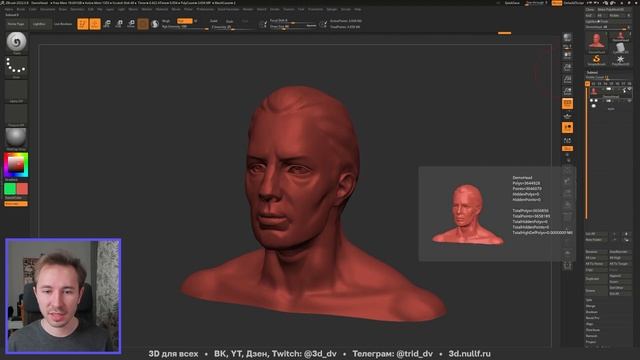Open the Document menu
Image resolution: width=640 pixels, height=360 pixels.
pyautogui.click(x=47, y=9)
